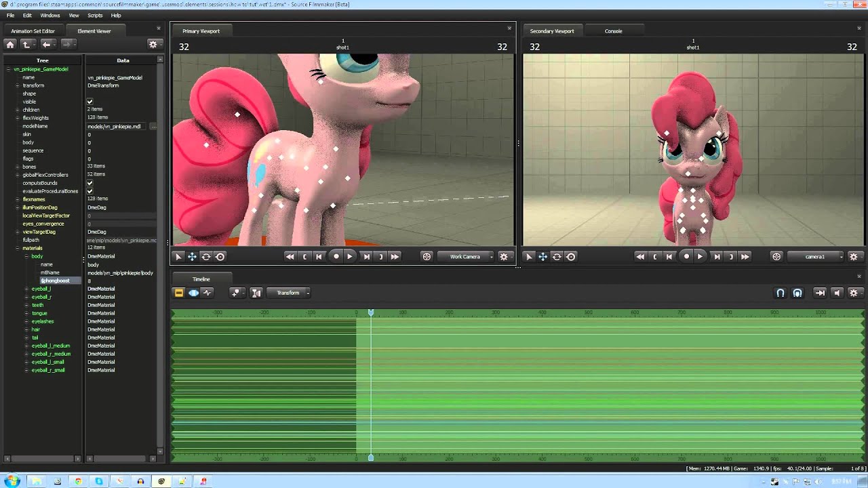868x488 pixels.
Task: Open the camera1 dropdown in Secondary Viewport
Action: (x=815, y=256)
